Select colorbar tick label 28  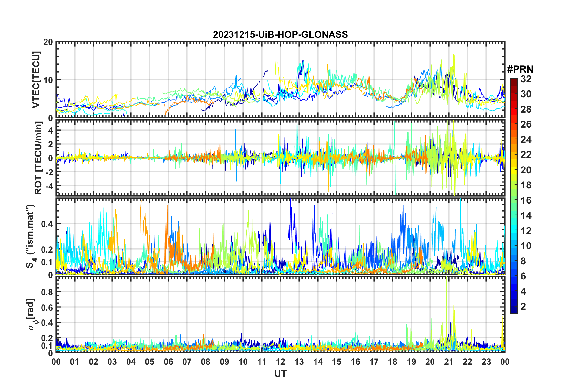pyautogui.click(x=526, y=109)
